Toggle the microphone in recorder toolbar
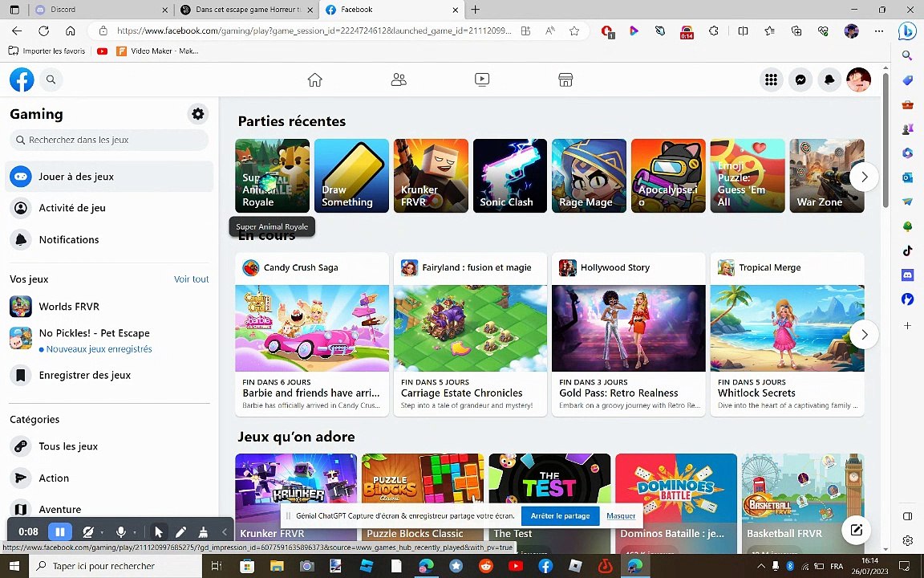Image resolution: width=924 pixels, height=578 pixels. (121, 532)
